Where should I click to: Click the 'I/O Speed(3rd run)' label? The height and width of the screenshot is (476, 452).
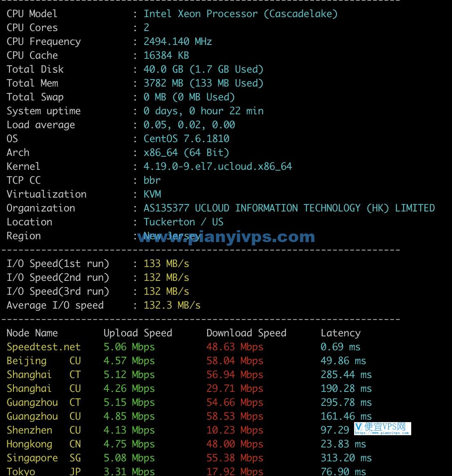click(x=58, y=291)
